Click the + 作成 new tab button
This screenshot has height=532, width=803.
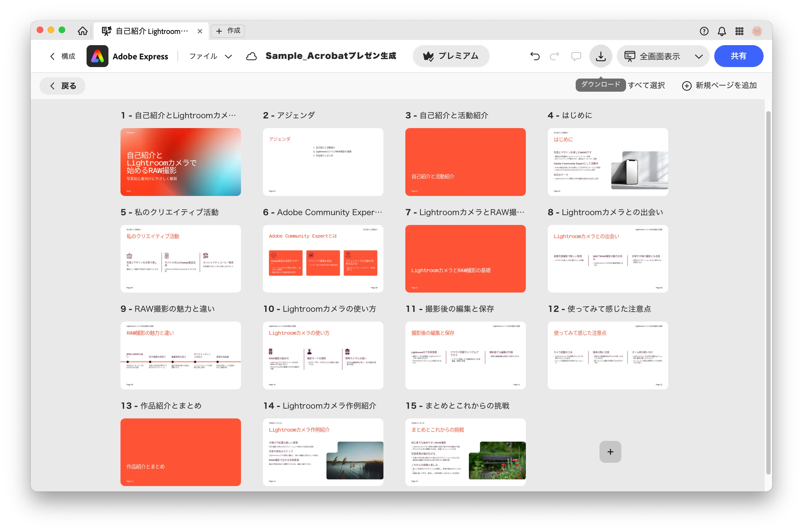[x=228, y=31]
